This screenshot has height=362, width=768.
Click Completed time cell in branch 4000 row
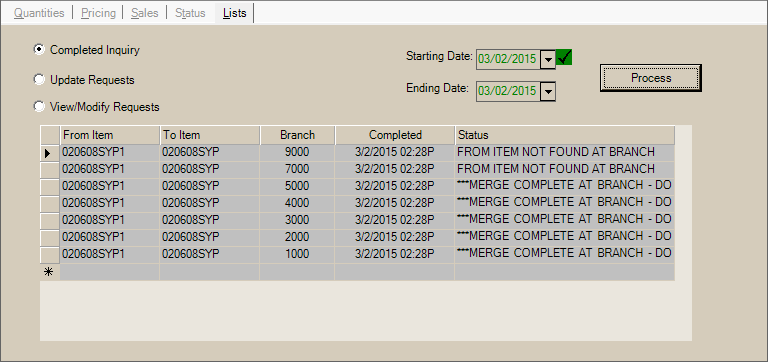395,203
